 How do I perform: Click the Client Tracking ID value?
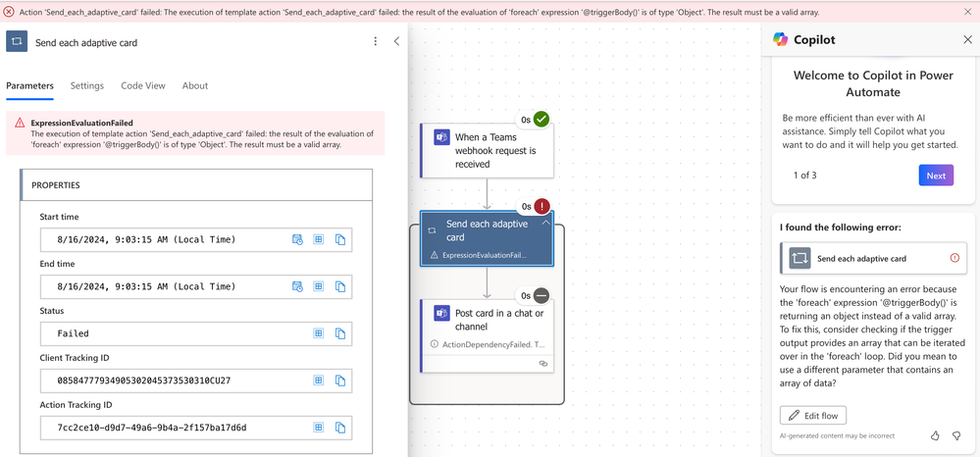click(195, 381)
